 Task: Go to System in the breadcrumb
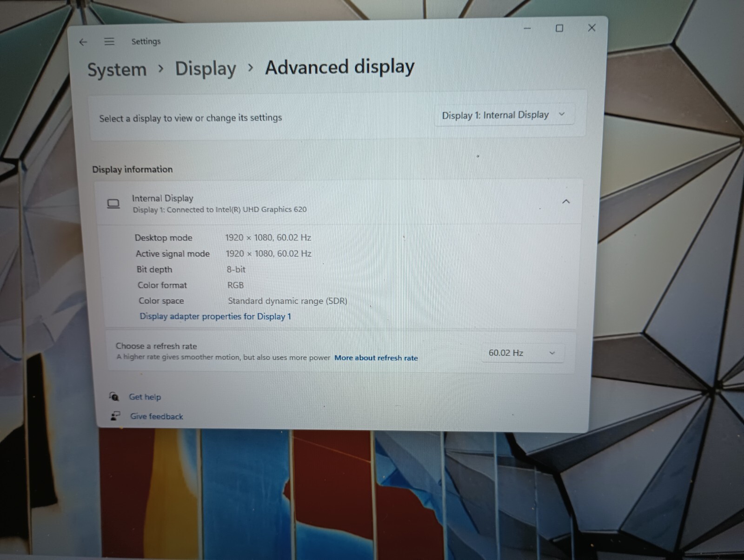[x=117, y=70]
